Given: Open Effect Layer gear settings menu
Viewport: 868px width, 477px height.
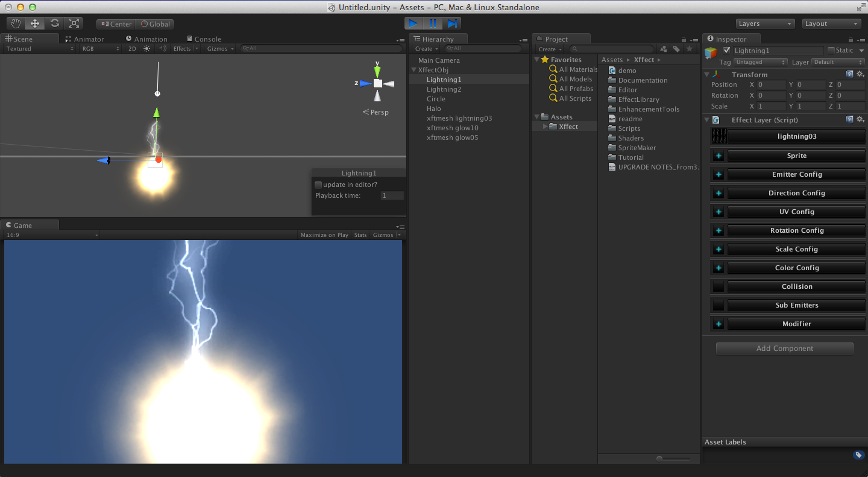Looking at the screenshot, I should click(860, 119).
